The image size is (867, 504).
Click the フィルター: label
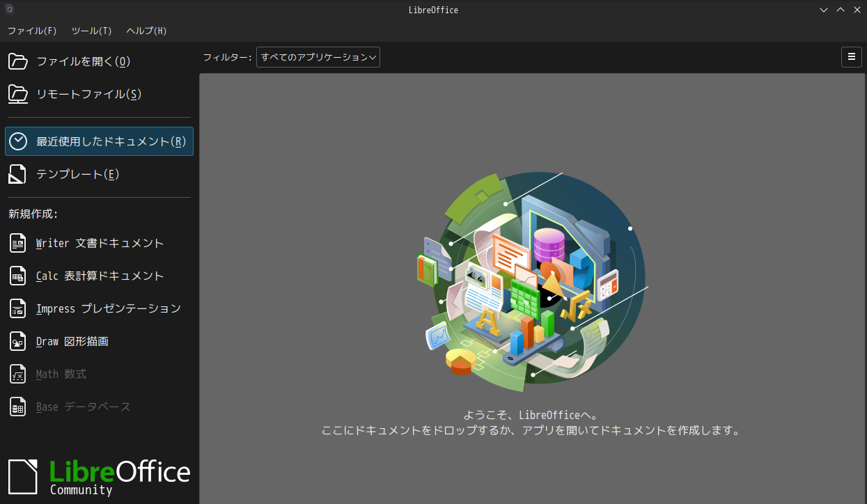coord(228,57)
